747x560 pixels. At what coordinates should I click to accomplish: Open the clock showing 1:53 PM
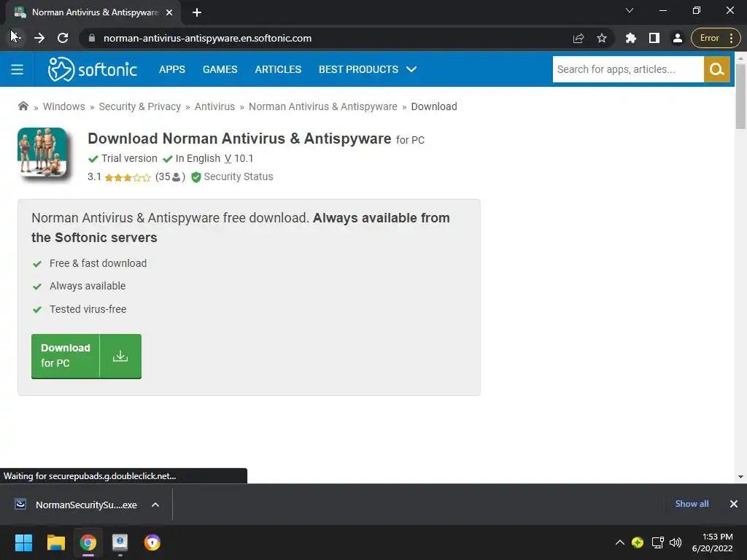pyautogui.click(x=712, y=542)
